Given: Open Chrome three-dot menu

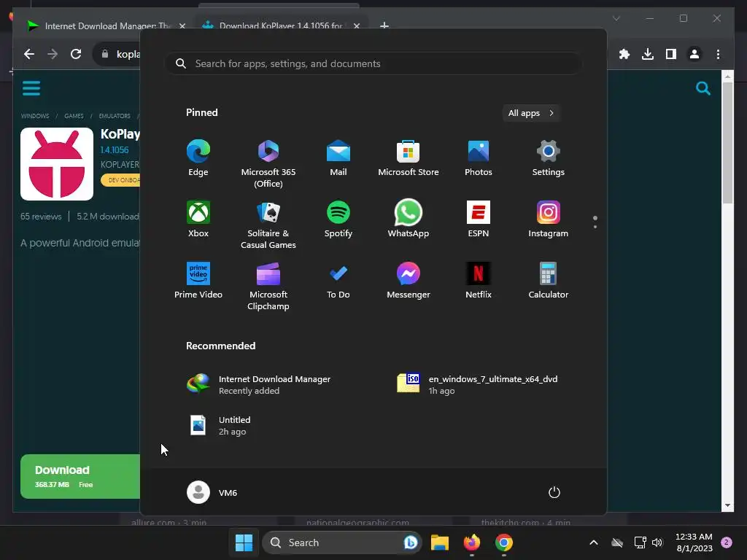Looking at the screenshot, I should point(718,54).
